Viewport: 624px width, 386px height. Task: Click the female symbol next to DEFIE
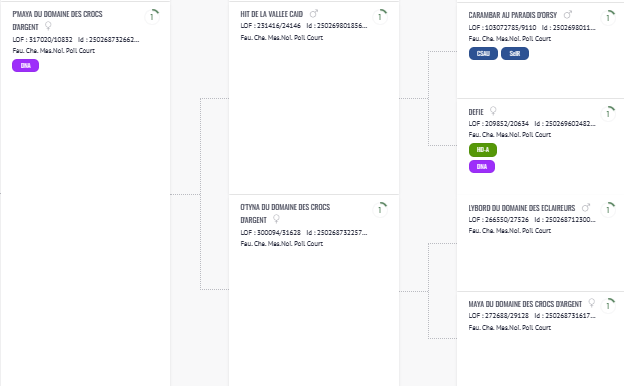(x=493, y=111)
